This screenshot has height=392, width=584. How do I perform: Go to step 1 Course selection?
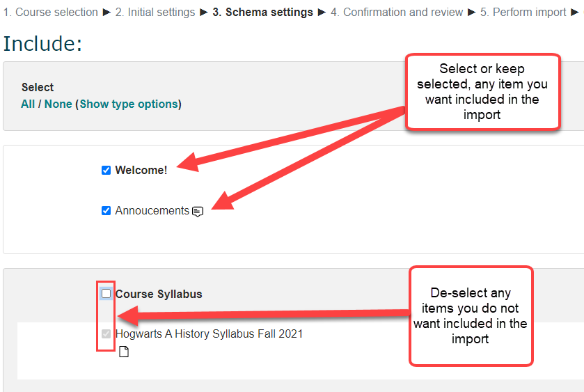50,13
